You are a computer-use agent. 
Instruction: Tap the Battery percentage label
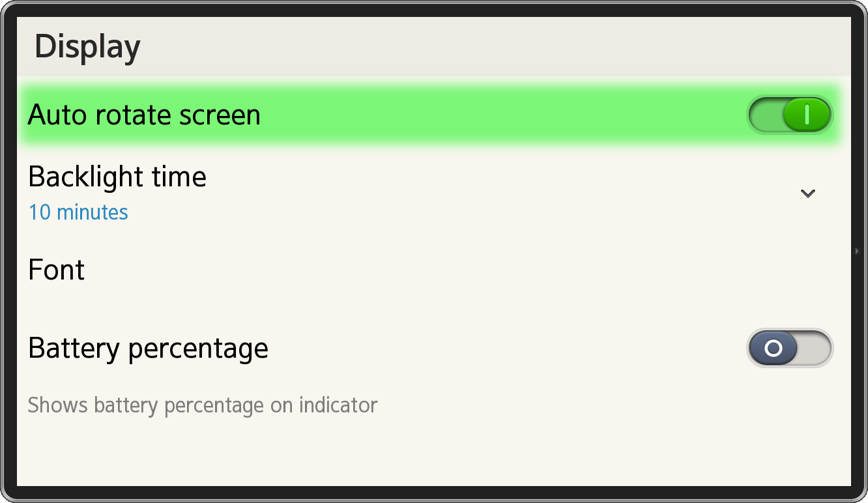click(148, 348)
